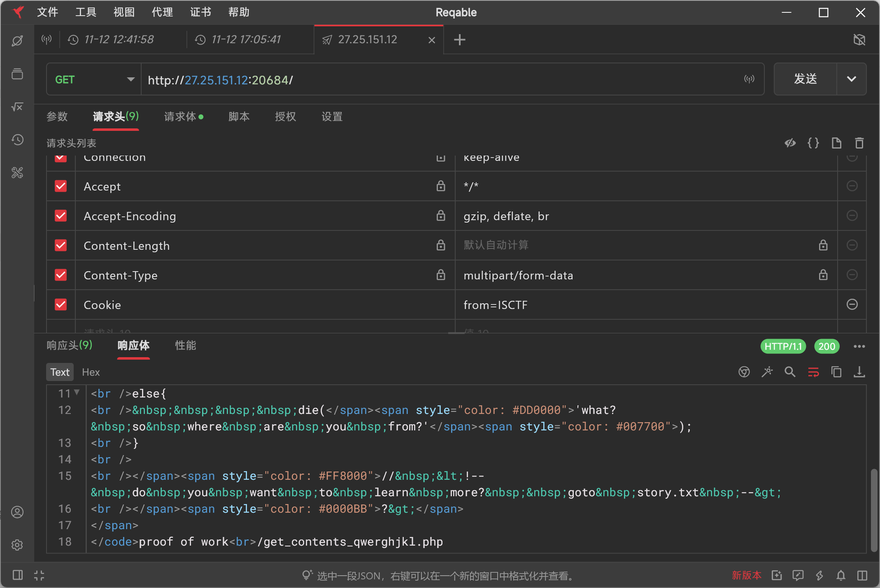Open the 代理 menu
Screen dimensions: 880x588
tap(162, 12)
